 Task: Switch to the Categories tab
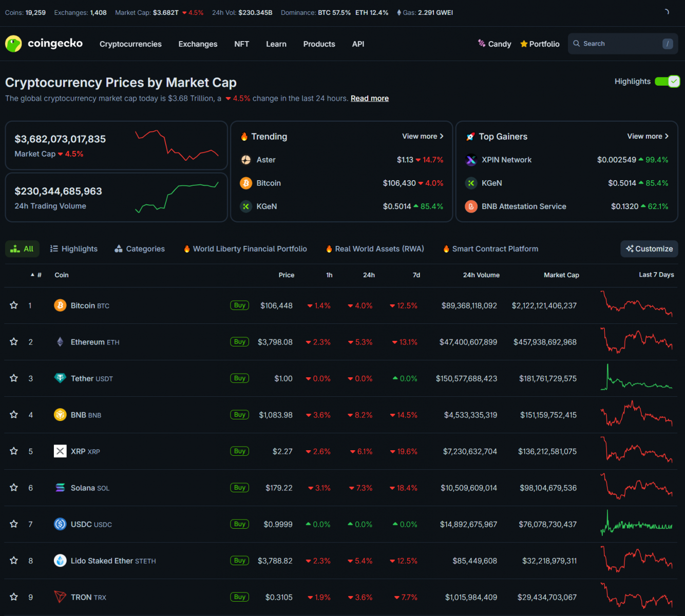click(x=139, y=248)
